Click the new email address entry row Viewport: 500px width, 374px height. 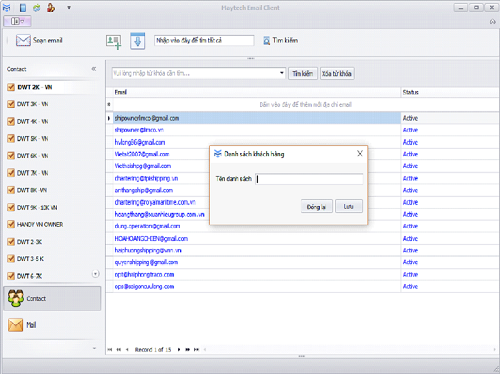306,105
